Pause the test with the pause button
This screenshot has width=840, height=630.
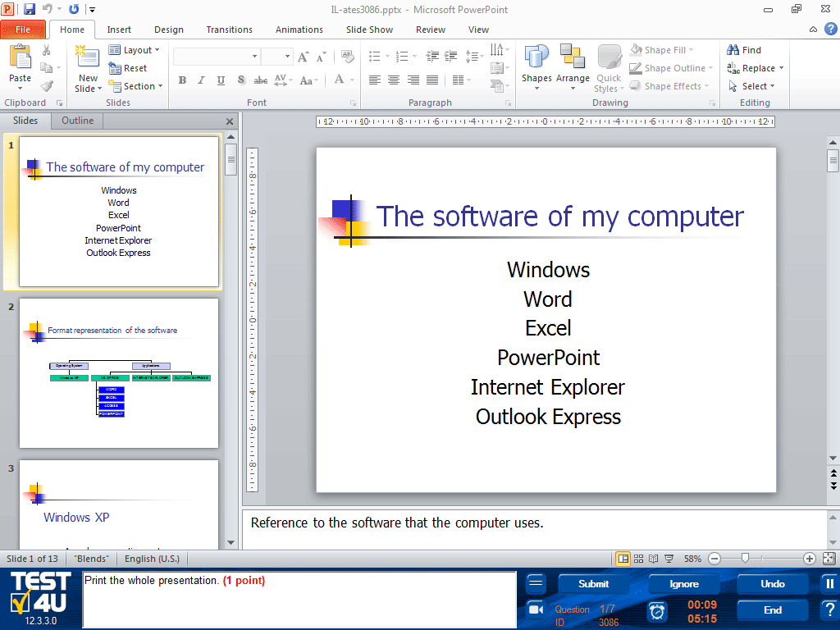[829, 584]
